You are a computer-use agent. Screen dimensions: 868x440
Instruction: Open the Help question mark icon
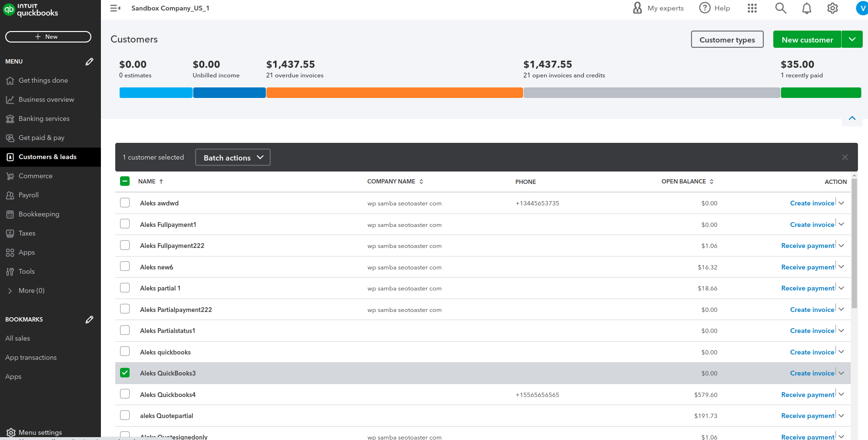pyautogui.click(x=704, y=8)
